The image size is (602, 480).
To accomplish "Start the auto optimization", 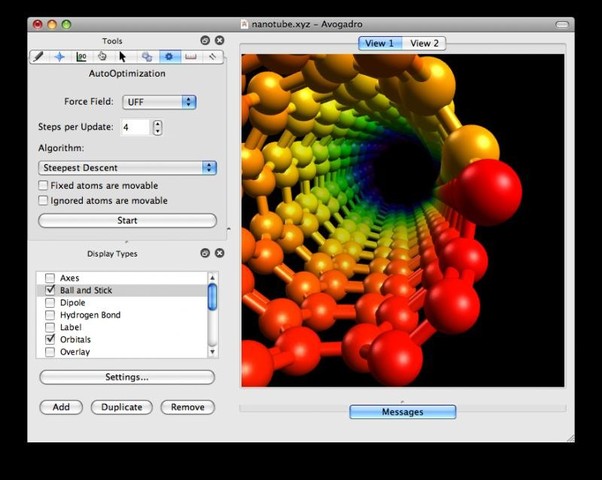I will point(127,220).
